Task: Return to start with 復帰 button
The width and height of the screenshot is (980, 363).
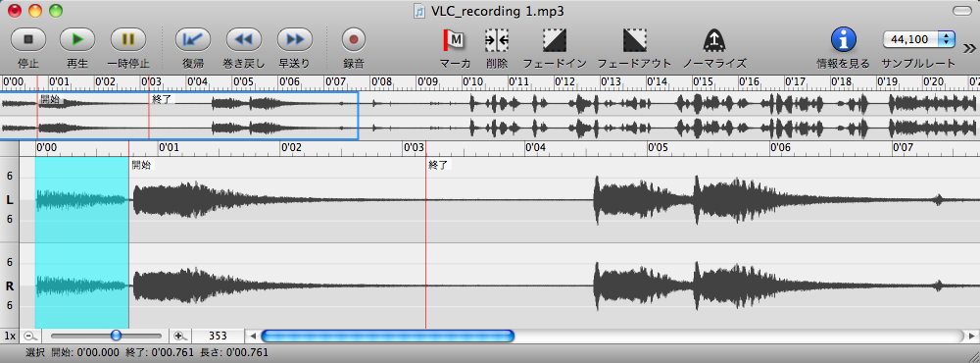Action: tap(192, 39)
